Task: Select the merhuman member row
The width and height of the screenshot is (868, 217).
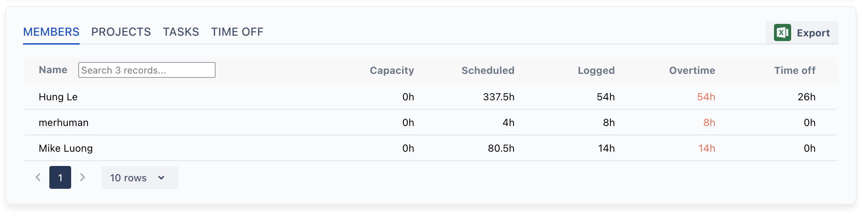Action: pyautogui.click(x=64, y=122)
